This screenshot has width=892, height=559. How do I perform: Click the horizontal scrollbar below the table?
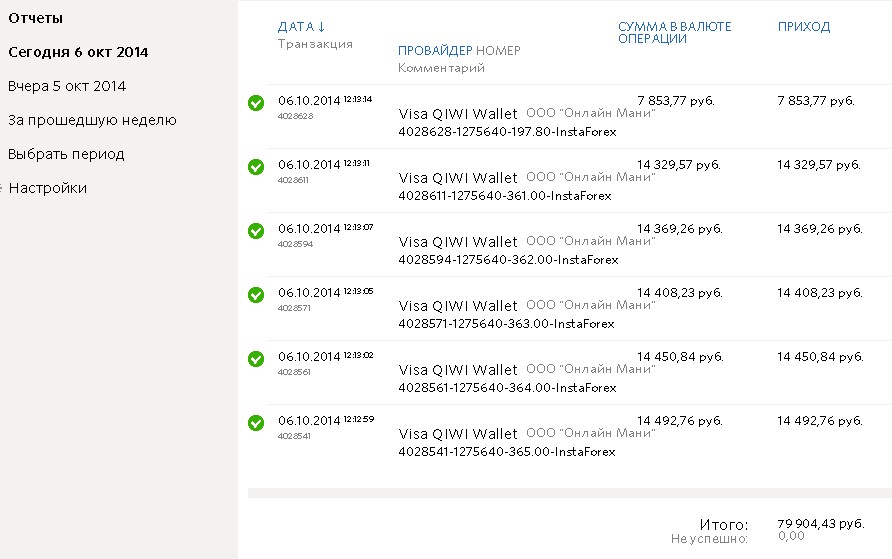click(569, 492)
